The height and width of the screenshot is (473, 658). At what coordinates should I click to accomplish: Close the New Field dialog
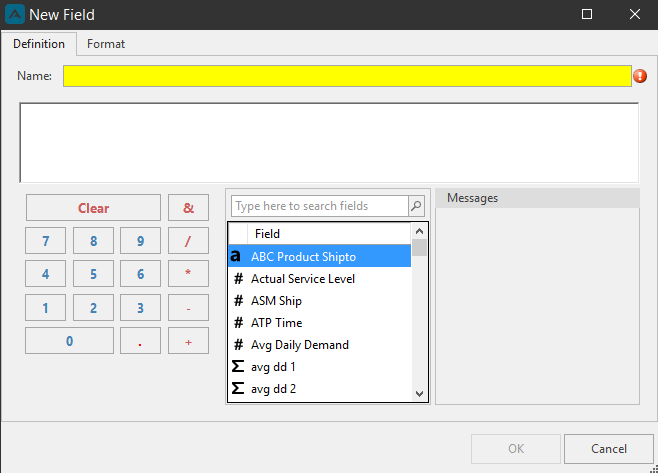tap(634, 14)
